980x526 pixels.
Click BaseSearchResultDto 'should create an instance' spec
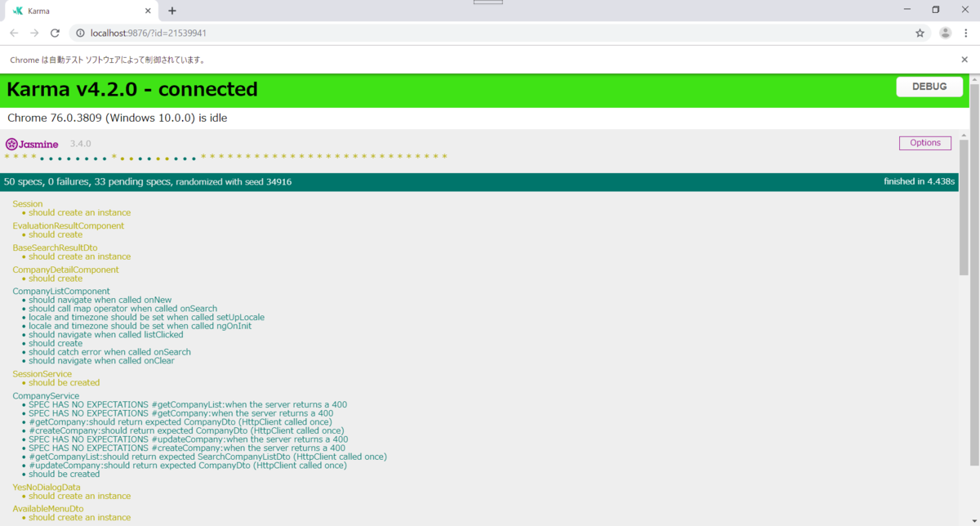[80, 256]
